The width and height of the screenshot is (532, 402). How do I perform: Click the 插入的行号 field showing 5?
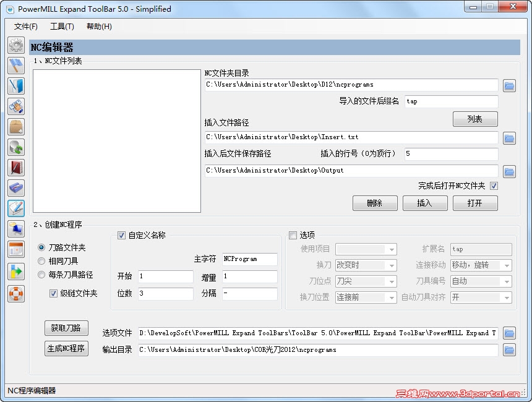[x=451, y=154]
